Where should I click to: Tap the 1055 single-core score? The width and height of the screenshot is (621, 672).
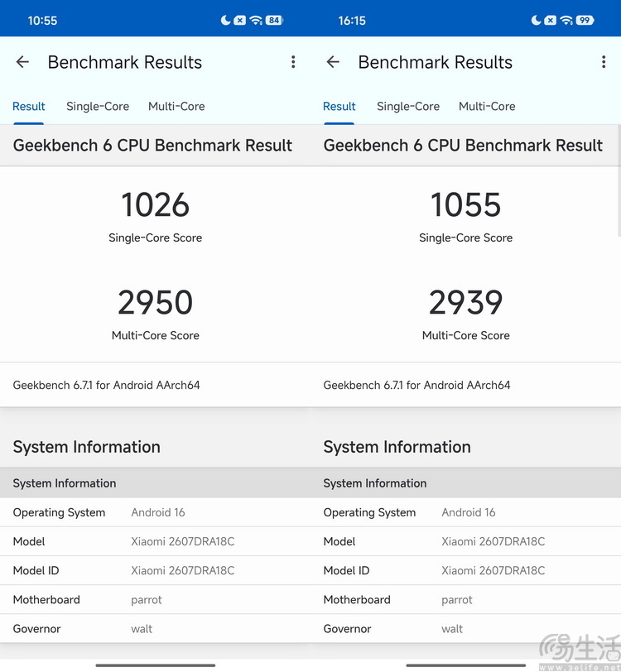[465, 205]
